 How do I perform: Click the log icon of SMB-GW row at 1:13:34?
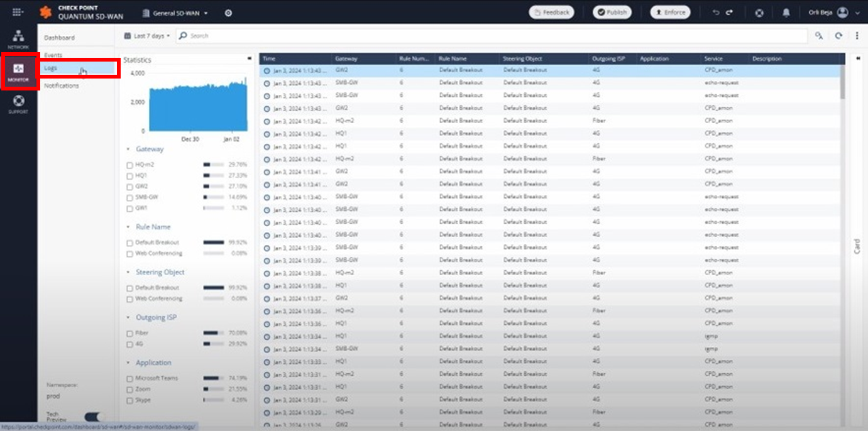coord(267,349)
